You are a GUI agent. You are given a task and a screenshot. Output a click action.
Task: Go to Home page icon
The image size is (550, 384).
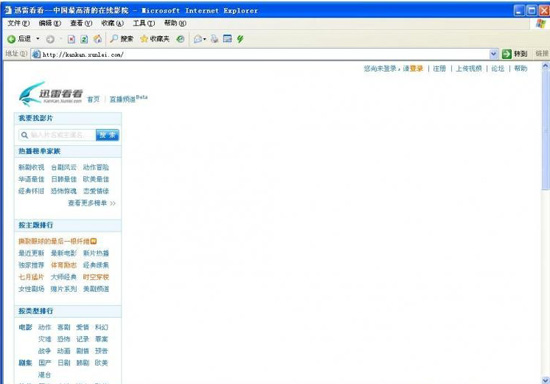coord(98,39)
